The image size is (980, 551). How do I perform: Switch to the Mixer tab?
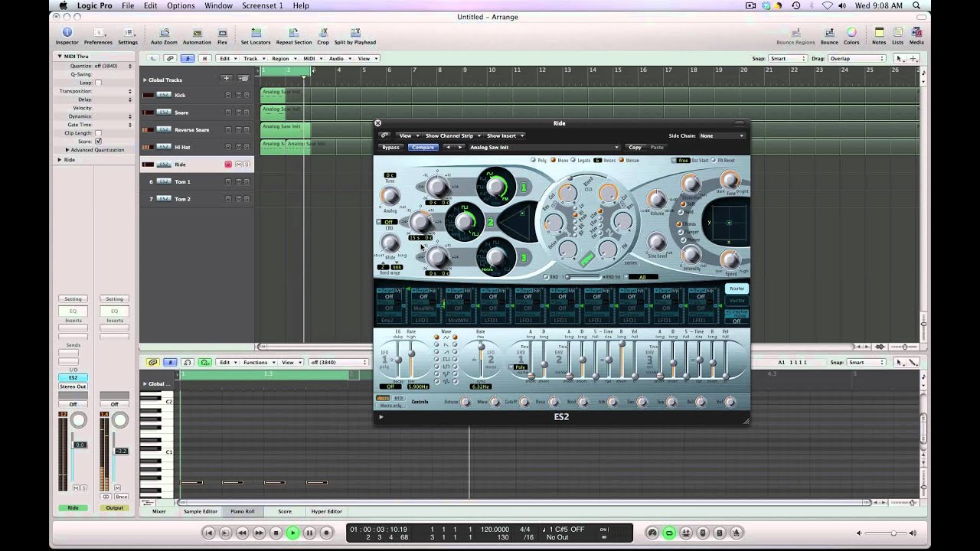click(x=158, y=511)
